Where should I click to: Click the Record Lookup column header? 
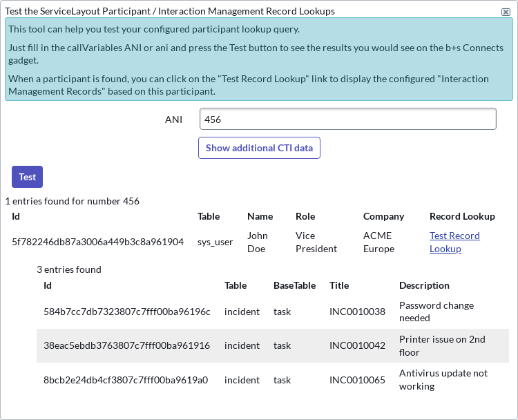462,216
